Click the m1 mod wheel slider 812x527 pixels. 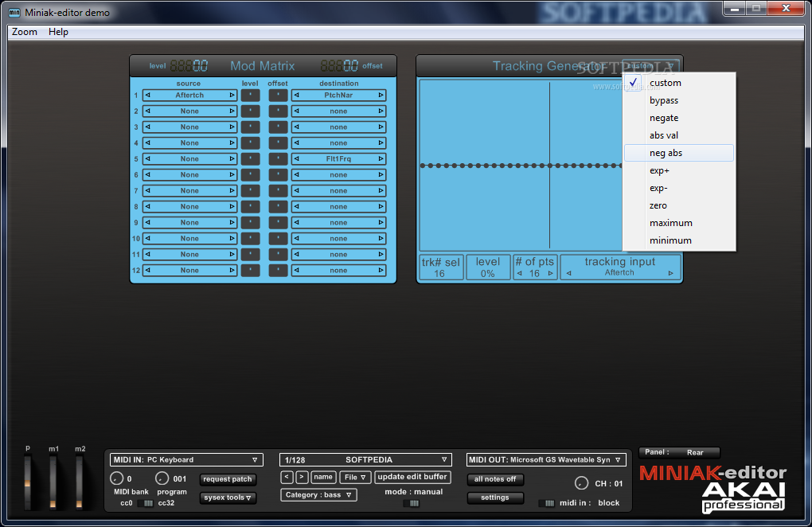tap(53, 482)
